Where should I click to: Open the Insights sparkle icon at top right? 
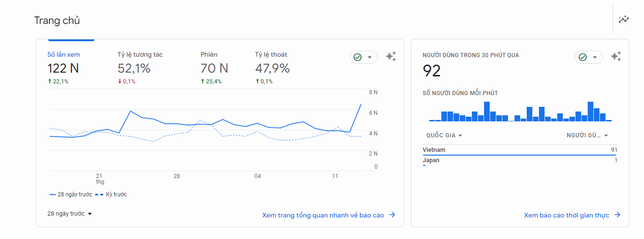(x=623, y=19)
